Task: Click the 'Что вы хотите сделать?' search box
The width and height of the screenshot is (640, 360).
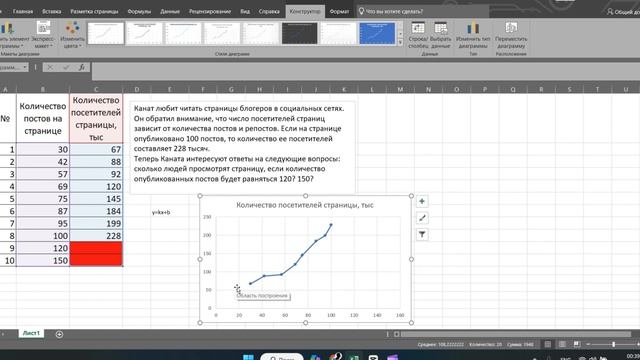Action: tap(422, 11)
